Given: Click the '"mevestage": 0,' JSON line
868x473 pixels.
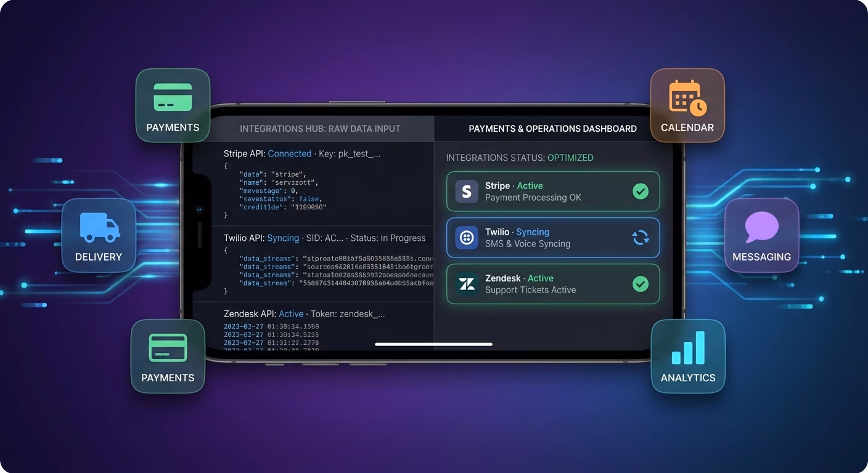Looking at the screenshot, I should tap(268, 191).
